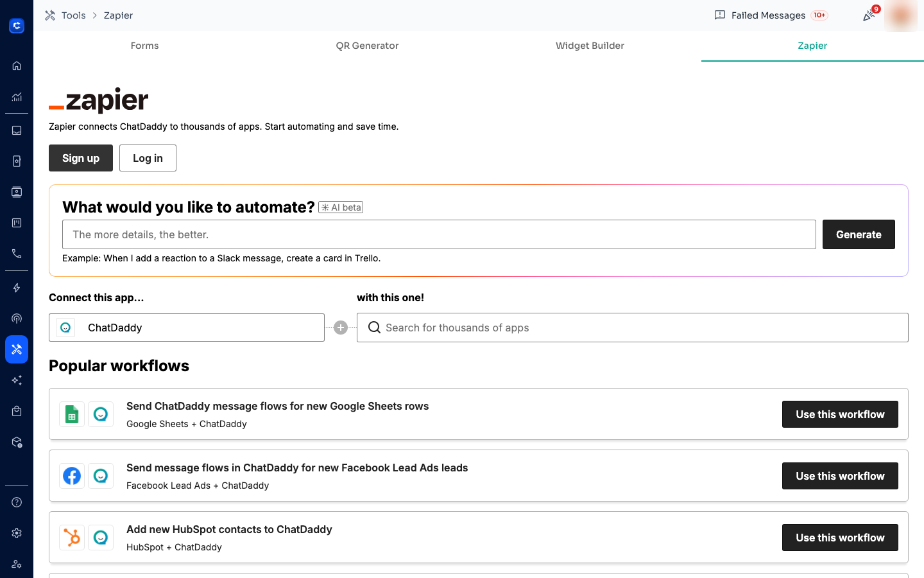Click the Failed Messages chat icon
The height and width of the screenshot is (578, 924).
click(720, 15)
